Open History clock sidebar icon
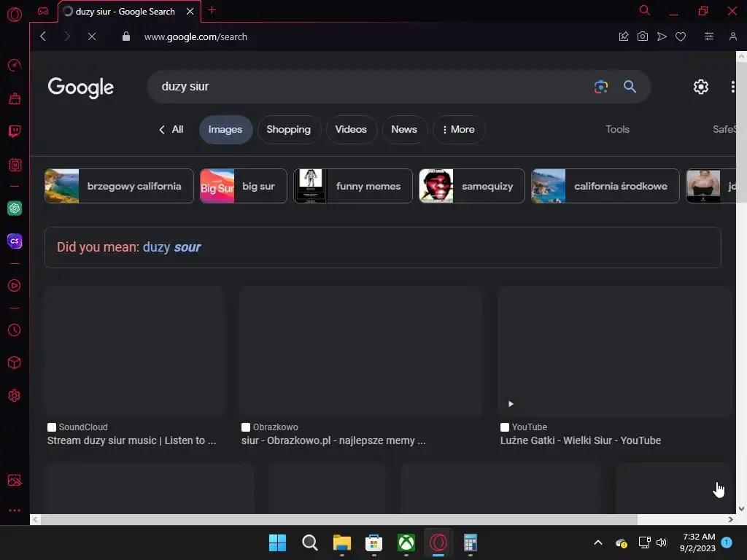Image resolution: width=747 pixels, height=560 pixels. (15, 330)
